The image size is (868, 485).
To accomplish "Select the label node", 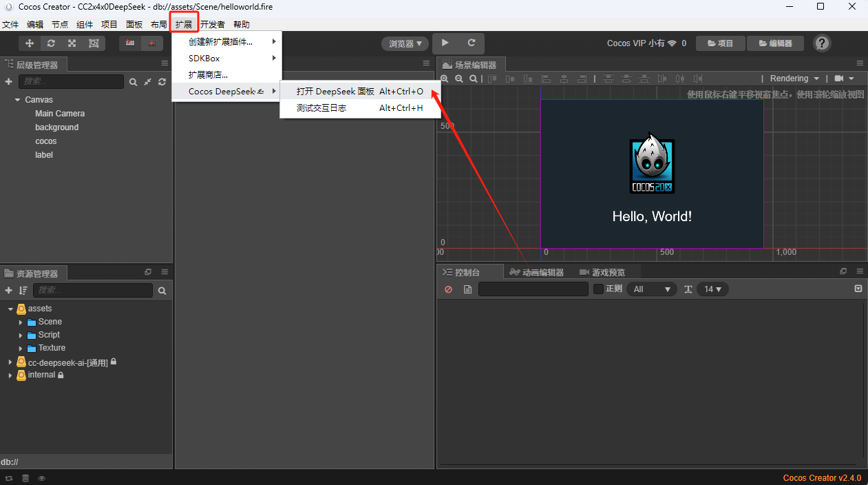I will coord(44,155).
